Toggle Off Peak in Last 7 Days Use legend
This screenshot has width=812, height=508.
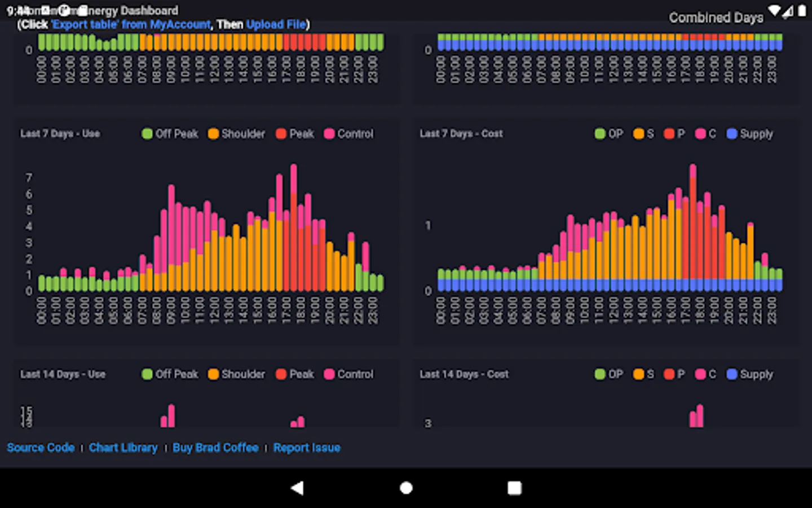click(170, 134)
